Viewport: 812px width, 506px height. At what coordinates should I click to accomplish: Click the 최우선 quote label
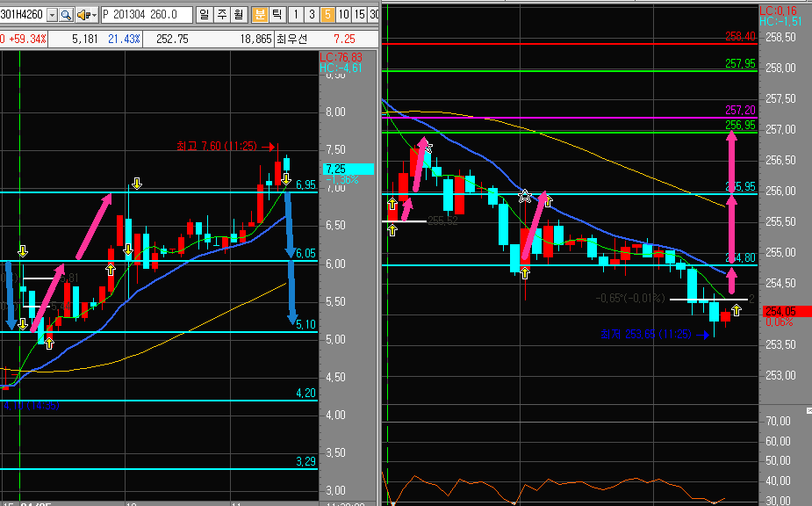click(x=292, y=39)
